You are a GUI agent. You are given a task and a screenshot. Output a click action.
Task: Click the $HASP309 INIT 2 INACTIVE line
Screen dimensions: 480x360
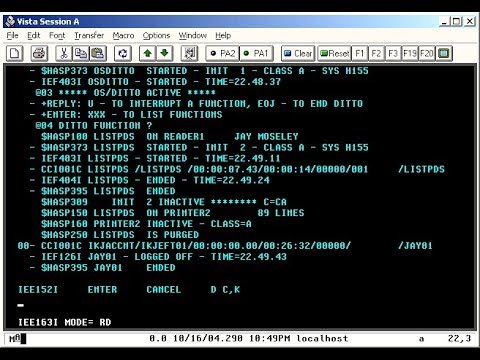click(x=164, y=202)
